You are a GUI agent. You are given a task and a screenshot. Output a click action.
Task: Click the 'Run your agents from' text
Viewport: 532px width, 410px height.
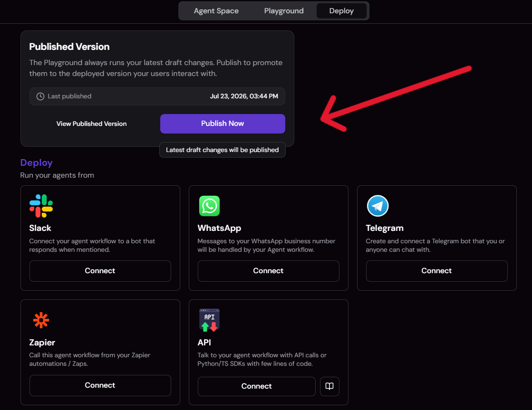pyautogui.click(x=57, y=175)
